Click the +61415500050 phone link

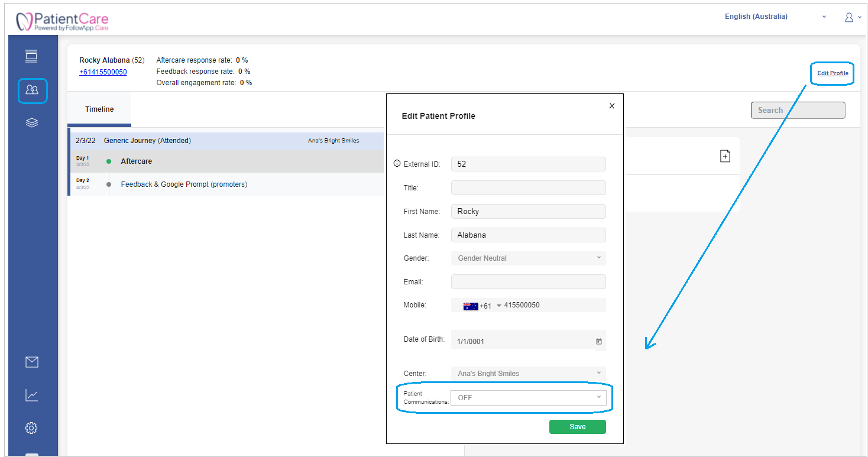pos(103,72)
